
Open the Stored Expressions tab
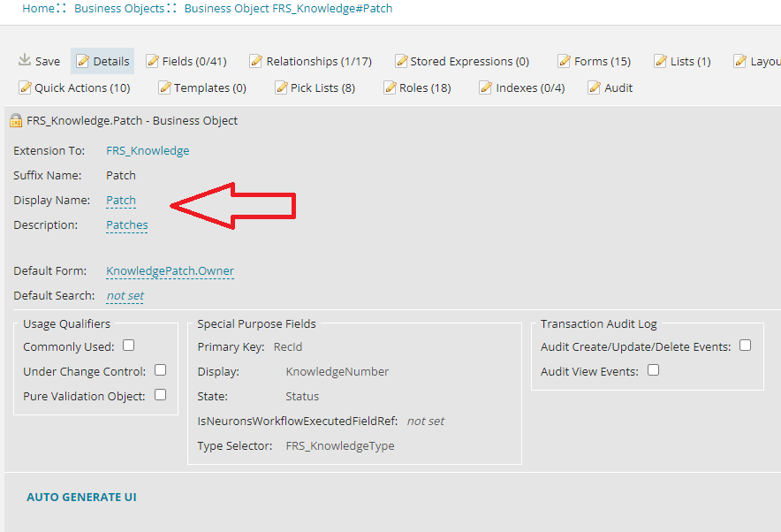coord(462,61)
